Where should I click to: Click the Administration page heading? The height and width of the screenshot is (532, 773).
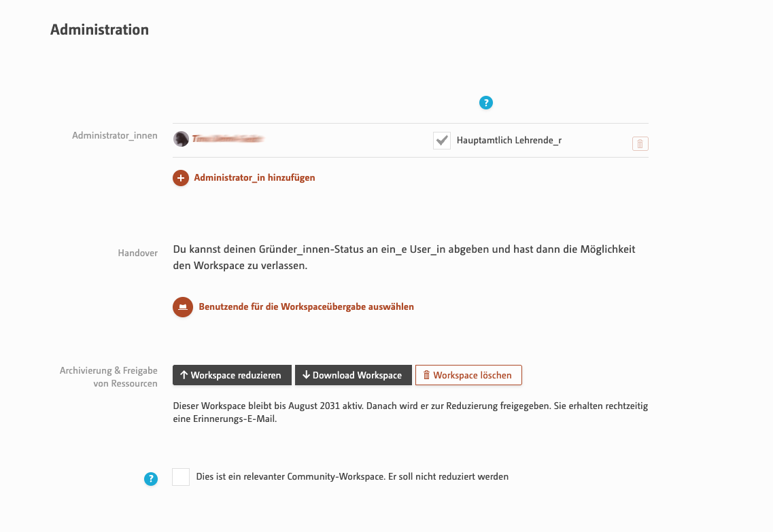(99, 30)
